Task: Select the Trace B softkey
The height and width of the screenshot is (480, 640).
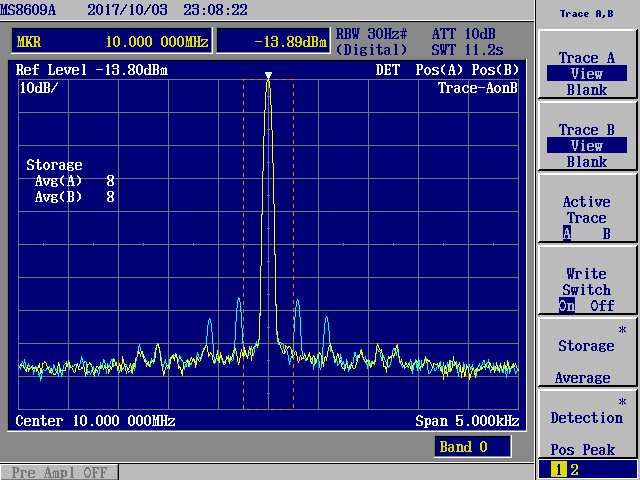Action: pyautogui.click(x=587, y=136)
